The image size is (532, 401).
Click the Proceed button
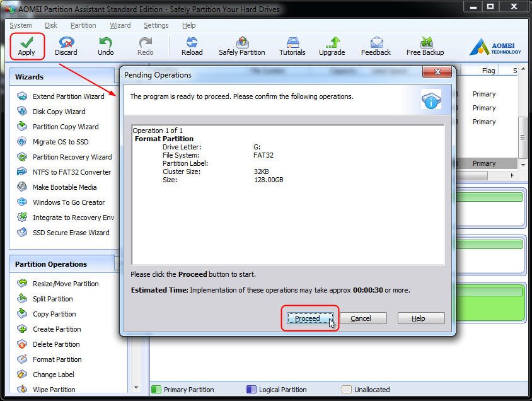309,318
